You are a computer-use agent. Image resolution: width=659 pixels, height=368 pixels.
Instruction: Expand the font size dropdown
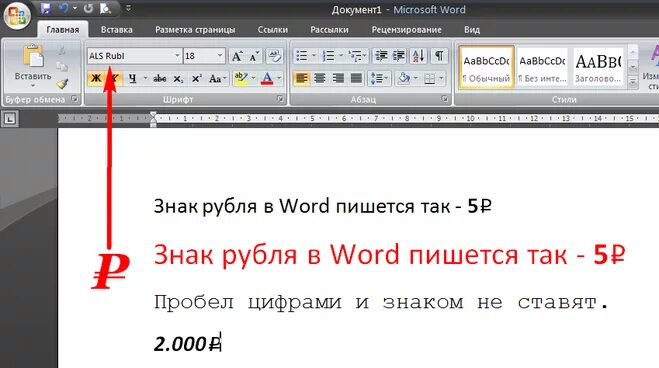pos(220,56)
